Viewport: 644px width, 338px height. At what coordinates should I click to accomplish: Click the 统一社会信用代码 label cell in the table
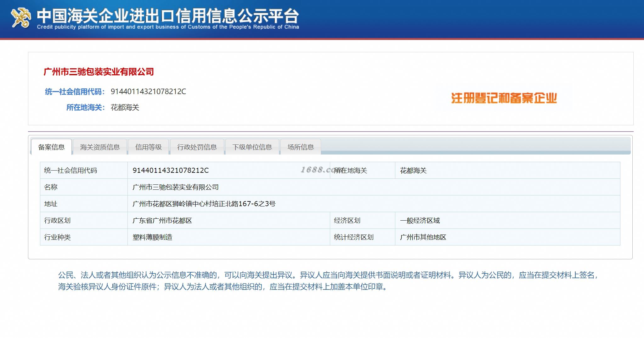tap(84, 170)
